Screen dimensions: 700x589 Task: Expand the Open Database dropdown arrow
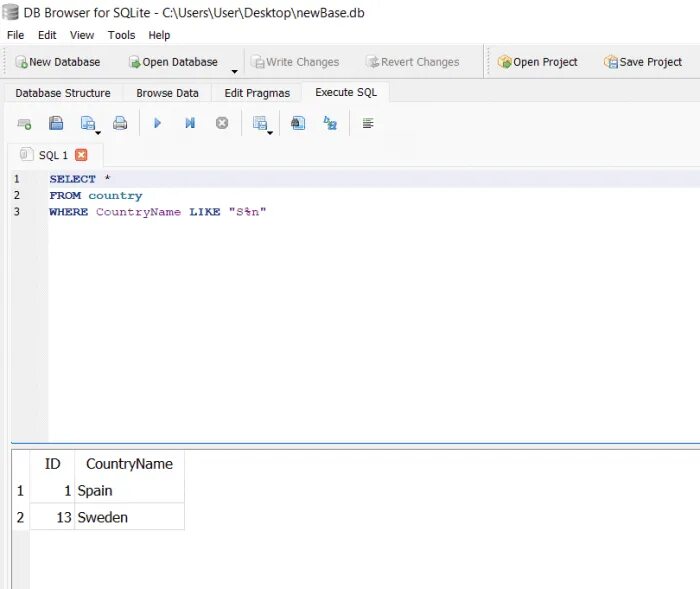(234, 71)
